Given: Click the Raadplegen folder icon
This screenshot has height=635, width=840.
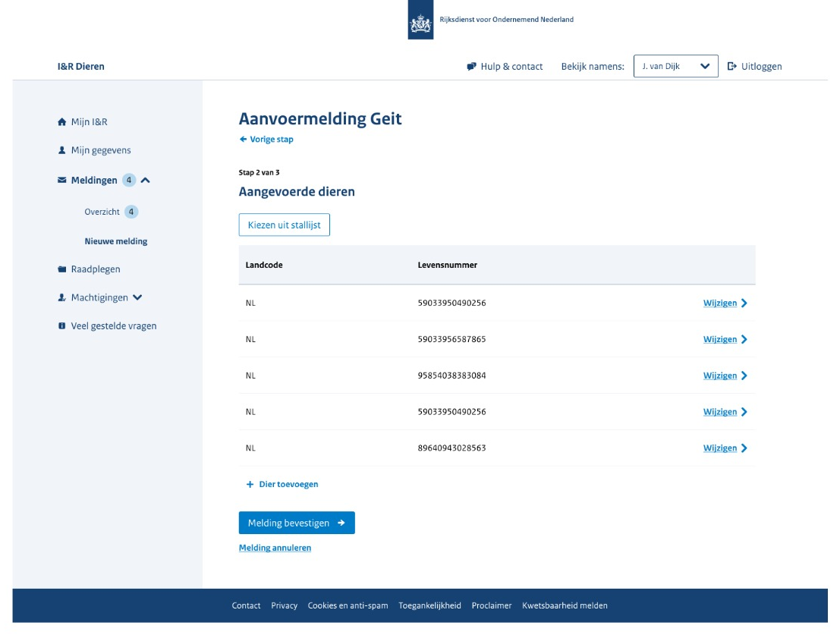Looking at the screenshot, I should 62,269.
